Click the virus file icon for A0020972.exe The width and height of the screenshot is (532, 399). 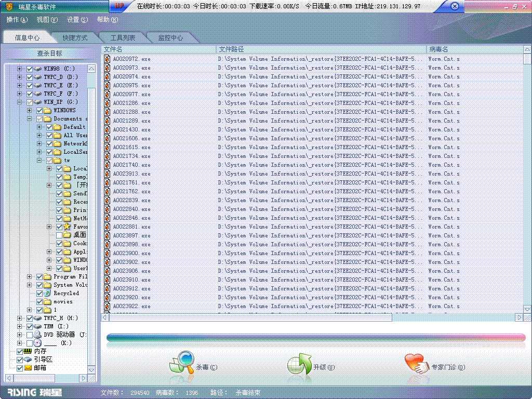(x=107, y=59)
